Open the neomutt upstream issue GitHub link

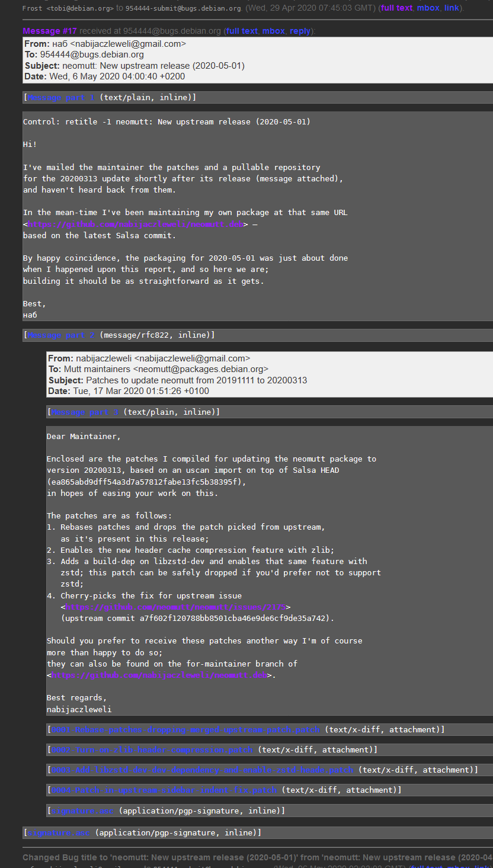175,607
